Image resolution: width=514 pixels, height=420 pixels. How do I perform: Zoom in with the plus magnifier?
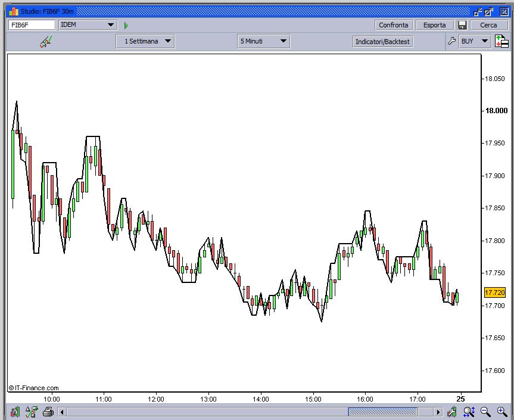pos(501,412)
